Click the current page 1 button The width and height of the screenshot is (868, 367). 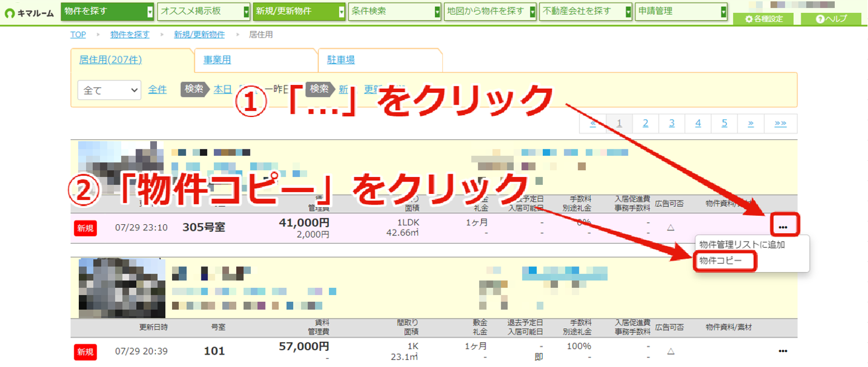(x=619, y=124)
